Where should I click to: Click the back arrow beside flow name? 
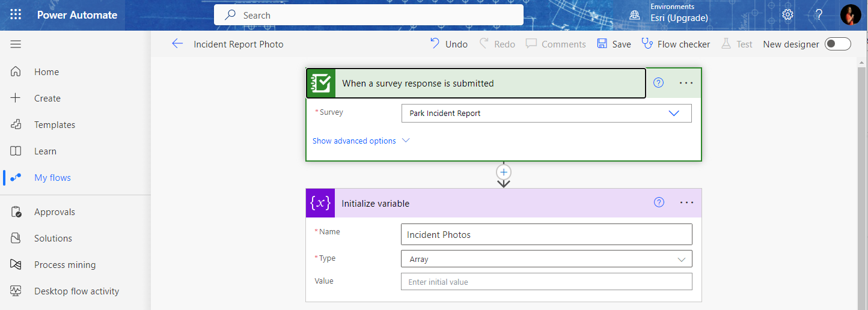(177, 44)
